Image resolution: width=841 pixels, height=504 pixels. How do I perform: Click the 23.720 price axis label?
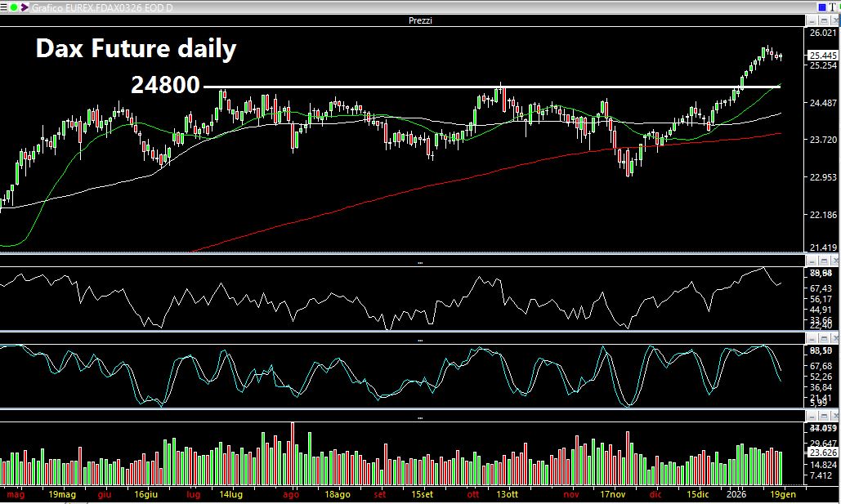point(823,140)
